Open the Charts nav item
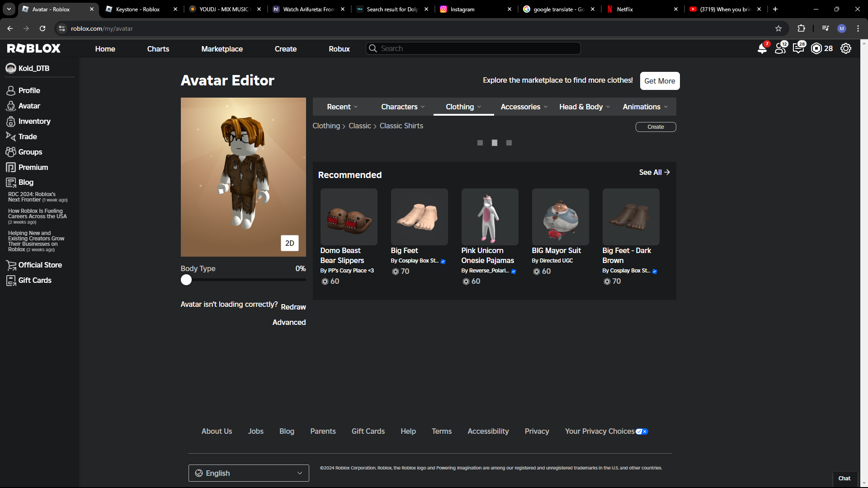 coord(158,49)
